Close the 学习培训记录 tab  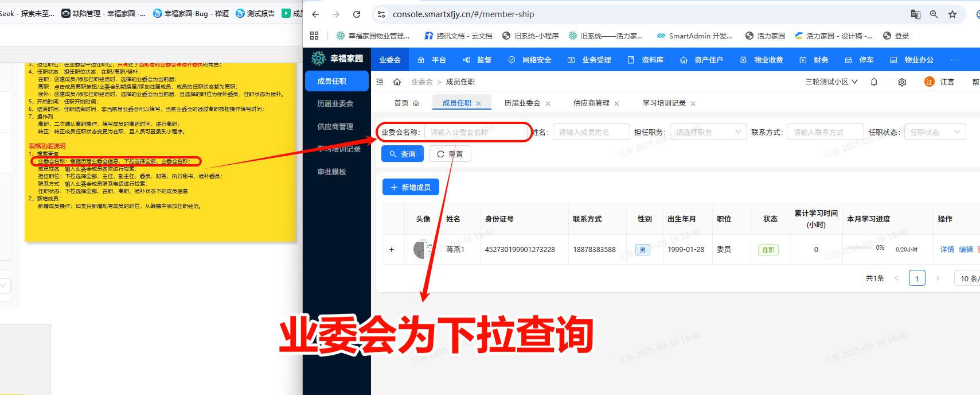tap(693, 104)
